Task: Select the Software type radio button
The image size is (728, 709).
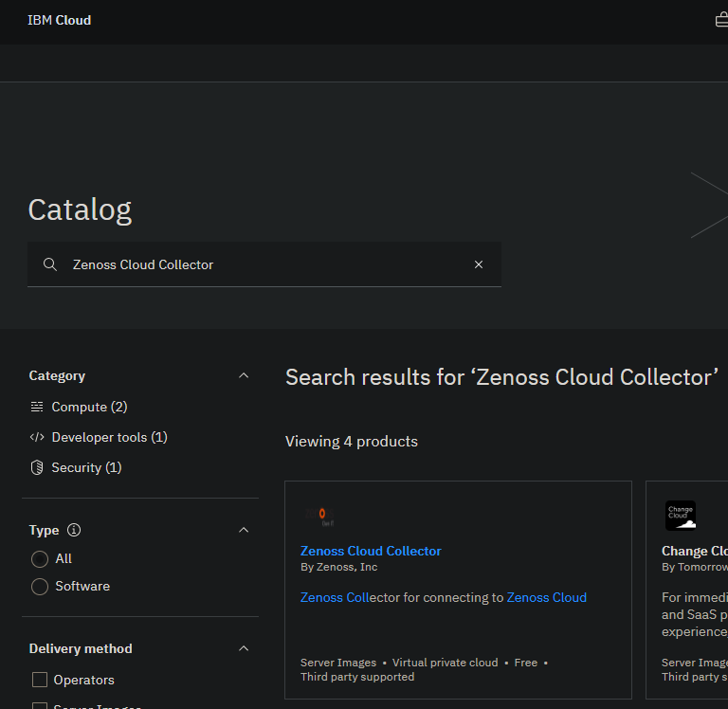Action: (x=40, y=587)
